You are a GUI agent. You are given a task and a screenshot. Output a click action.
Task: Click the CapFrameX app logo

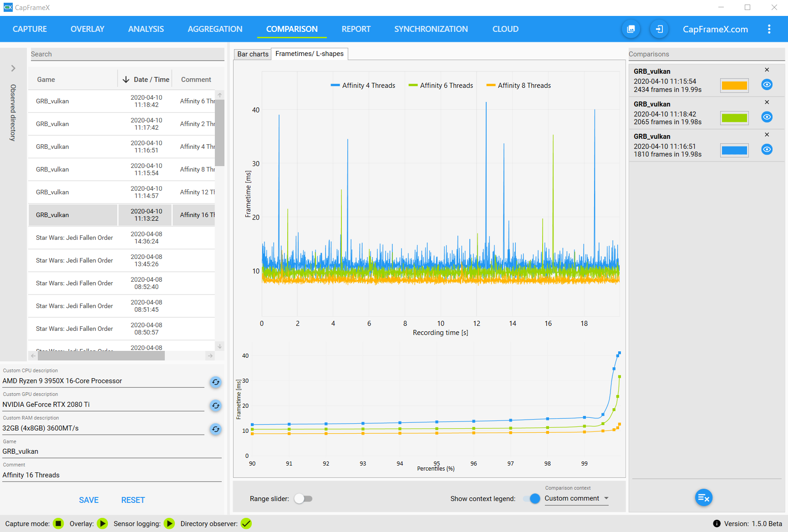tap(8, 7)
